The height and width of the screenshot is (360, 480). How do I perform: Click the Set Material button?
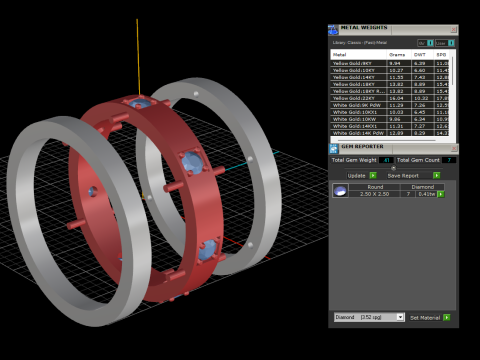click(x=425, y=318)
